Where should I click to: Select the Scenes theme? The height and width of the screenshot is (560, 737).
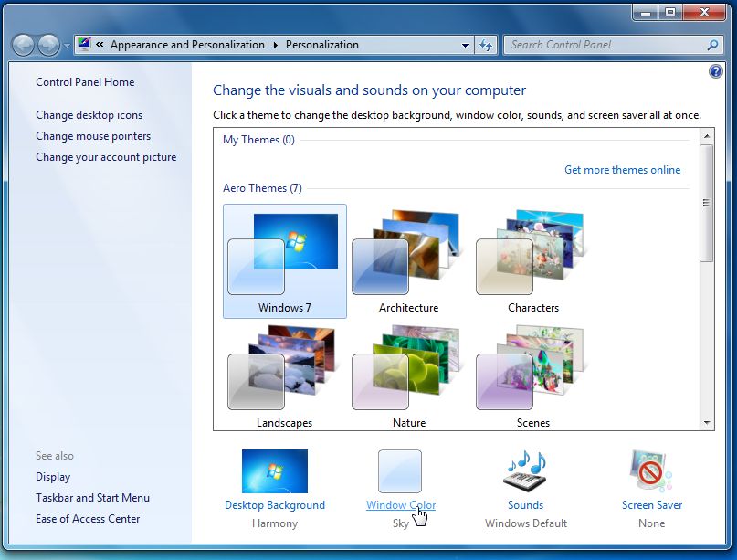tap(533, 375)
